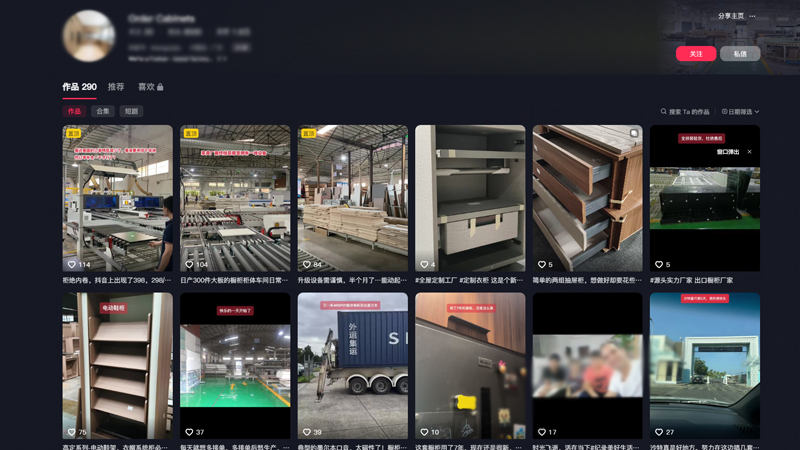Click the 置顶 badge on the 84-likes video
This screenshot has height=450, width=800.
point(308,133)
